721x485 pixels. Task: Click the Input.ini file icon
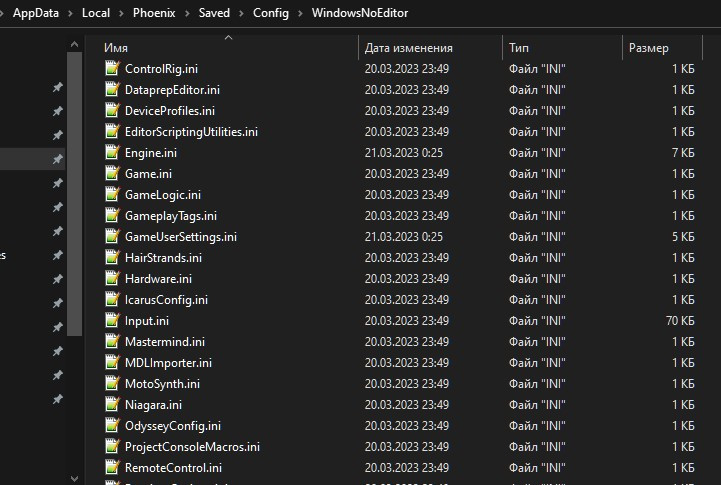(112, 321)
